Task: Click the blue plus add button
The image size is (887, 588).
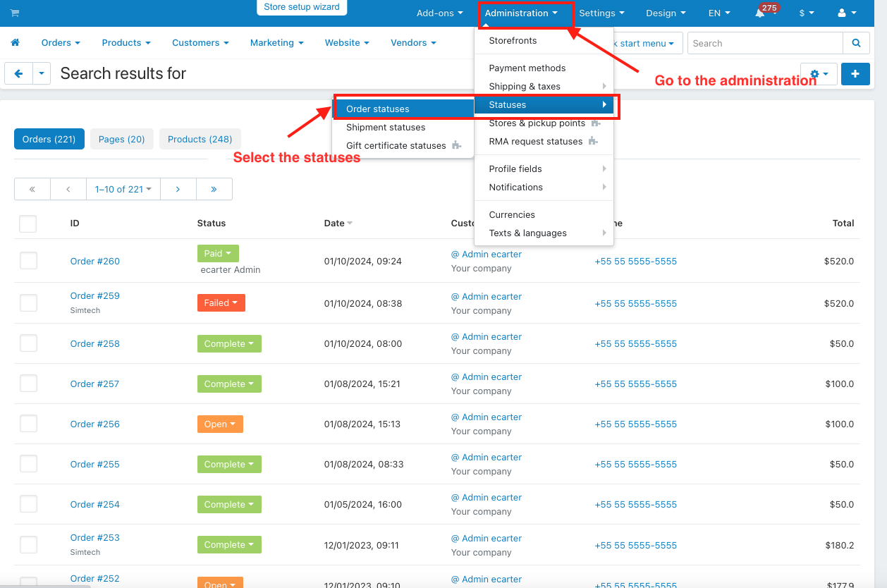Action: click(x=855, y=74)
